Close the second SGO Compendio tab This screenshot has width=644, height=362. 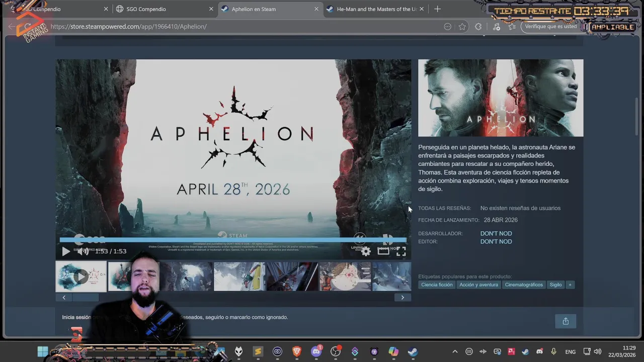click(211, 9)
